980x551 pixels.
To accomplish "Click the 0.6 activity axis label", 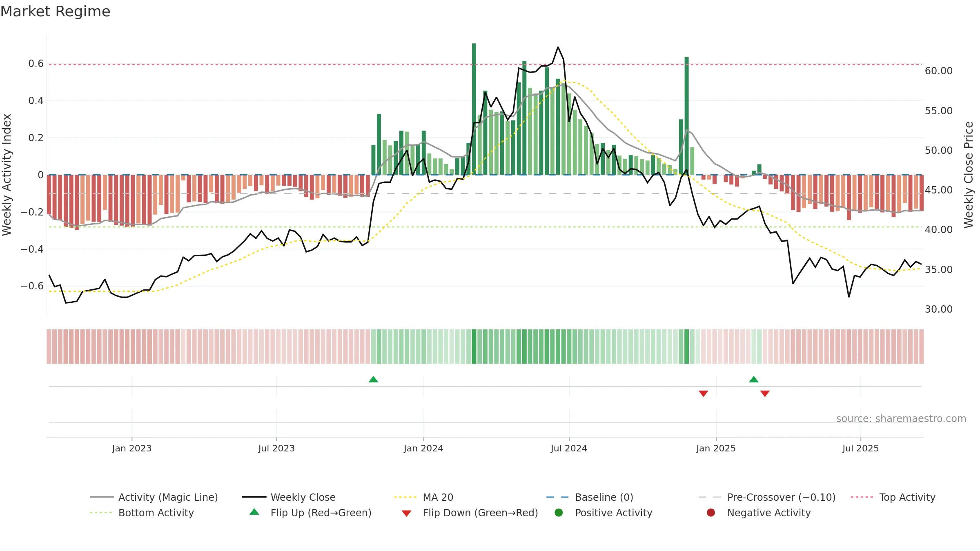I will click(x=36, y=64).
